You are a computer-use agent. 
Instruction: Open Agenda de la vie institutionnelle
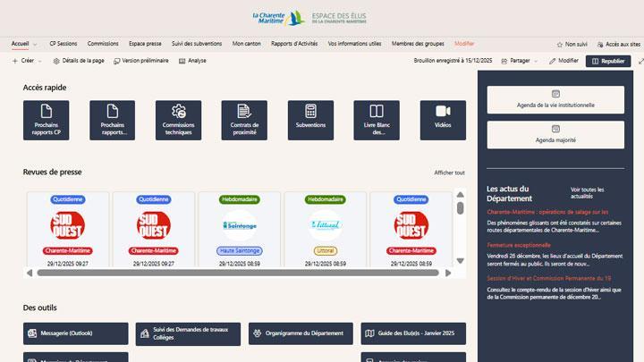coord(555,100)
